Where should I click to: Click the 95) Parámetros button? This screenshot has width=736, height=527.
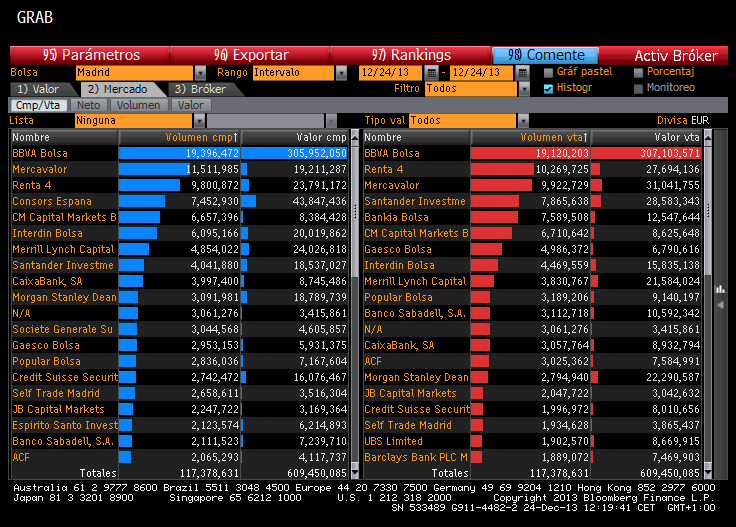coord(90,55)
